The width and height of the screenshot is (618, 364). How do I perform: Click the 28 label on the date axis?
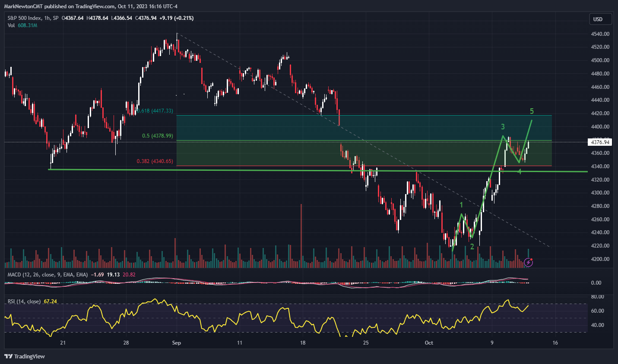point(126,343)
